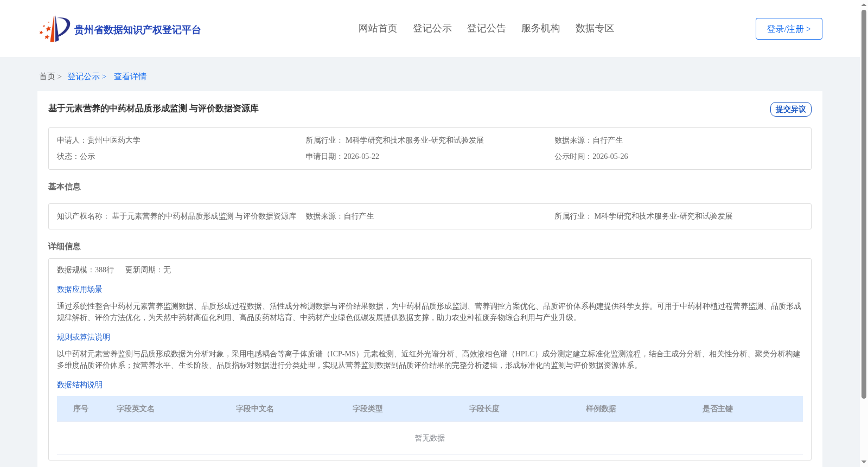
Task: Click 查看详情 breadcrumb link
Action: (x=130, y=76)
